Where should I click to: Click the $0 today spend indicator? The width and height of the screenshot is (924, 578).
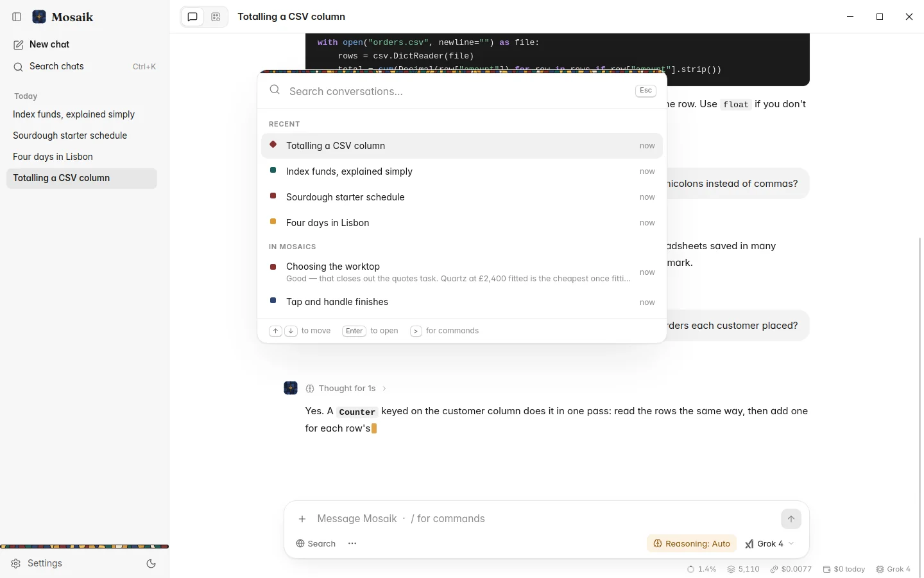tap(844, 569)
